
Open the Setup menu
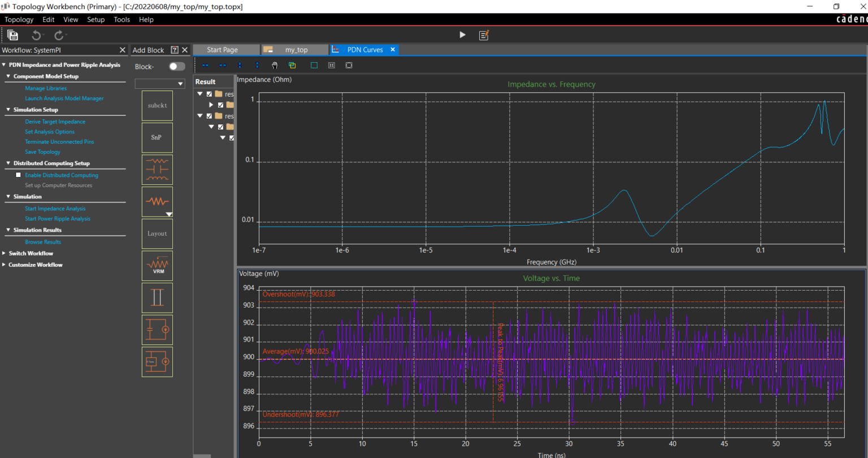96,19
